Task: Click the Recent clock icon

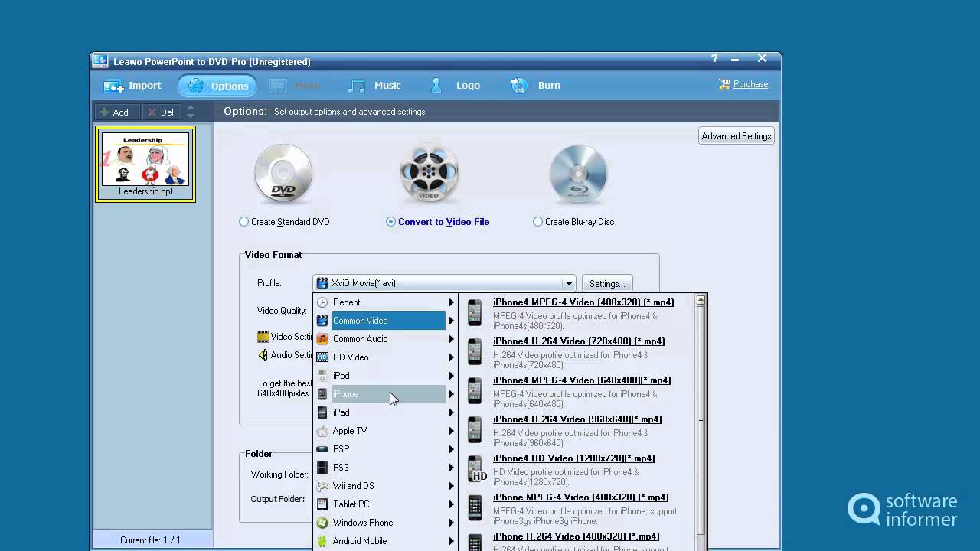Action: point(322,302)
